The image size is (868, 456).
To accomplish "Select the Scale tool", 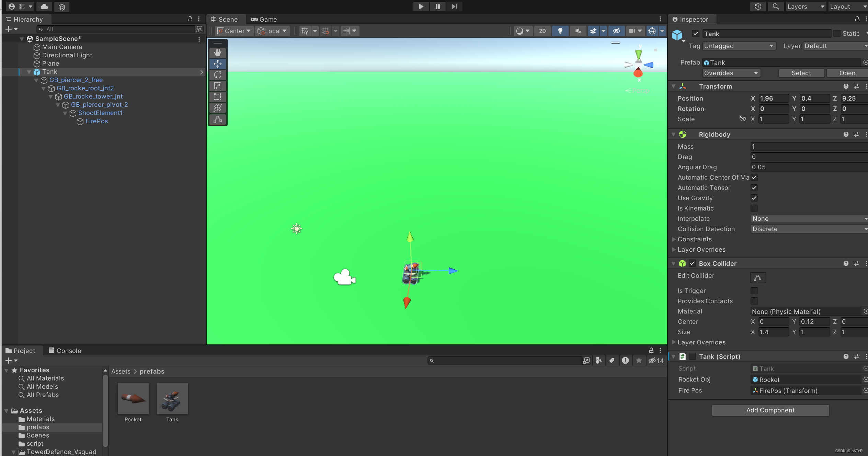I will (217, 86).
